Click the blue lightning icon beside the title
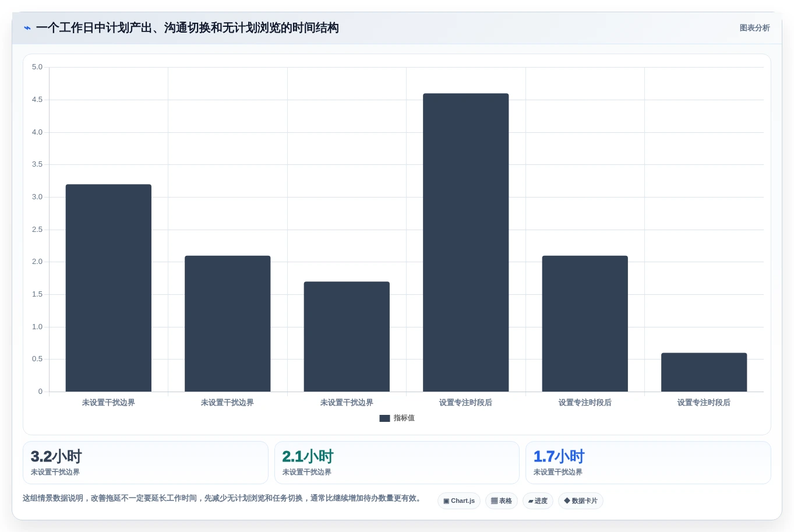Viewport: 794px width, 532px height. (27, 28)
